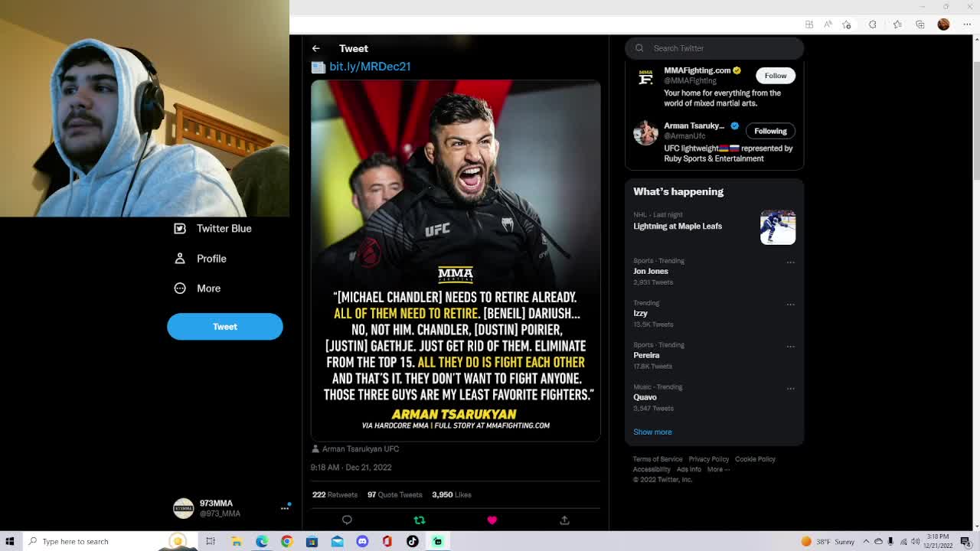Open Ads info footer link
The width and height of the screenshot is (980, 551).
coord(688,470)
